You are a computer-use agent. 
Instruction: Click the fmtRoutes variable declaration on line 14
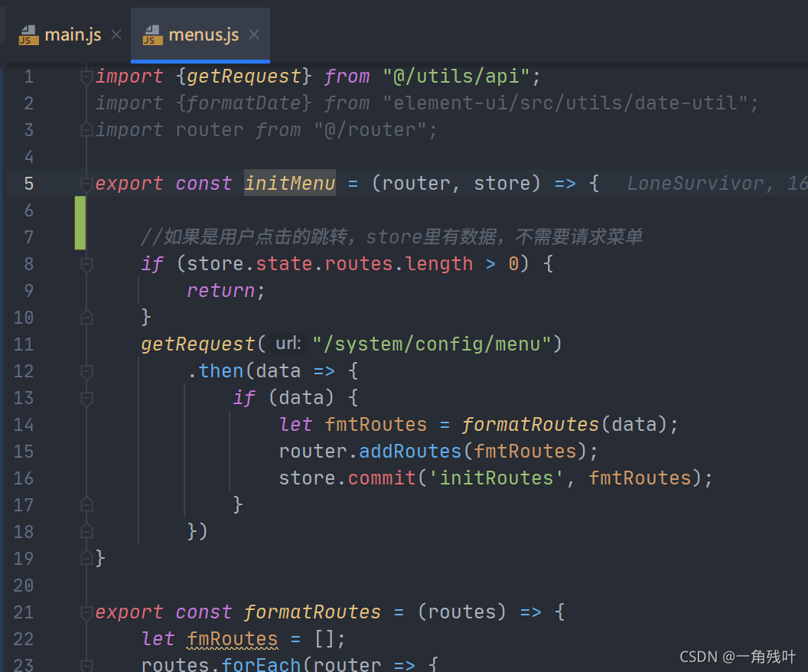tap(376, 425)
